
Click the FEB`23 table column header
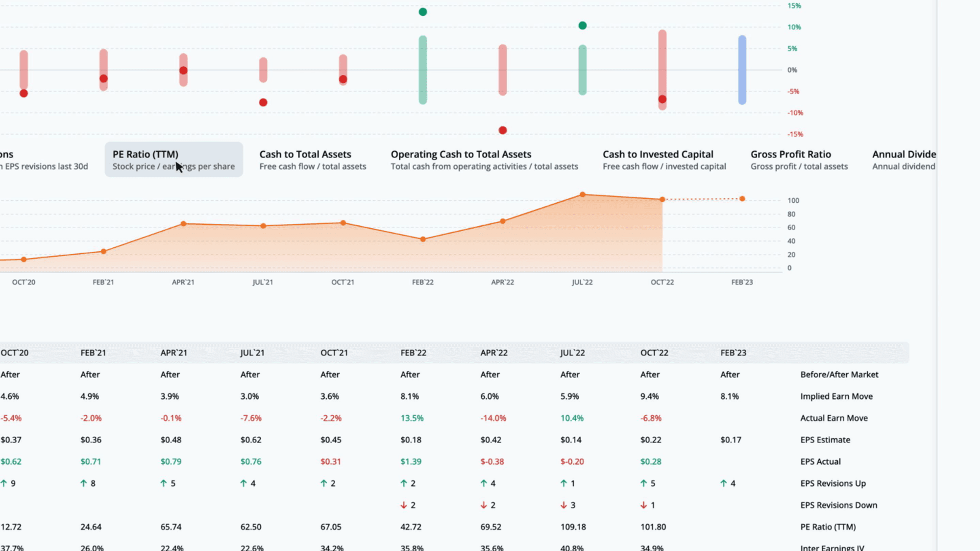pyautogui.click(x=733, y=353)
